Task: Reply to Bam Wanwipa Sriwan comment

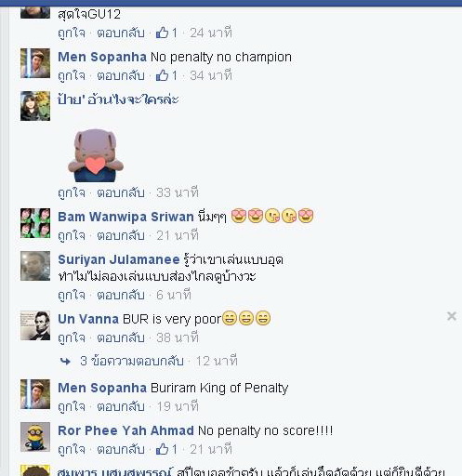Action: click(121, 235)
